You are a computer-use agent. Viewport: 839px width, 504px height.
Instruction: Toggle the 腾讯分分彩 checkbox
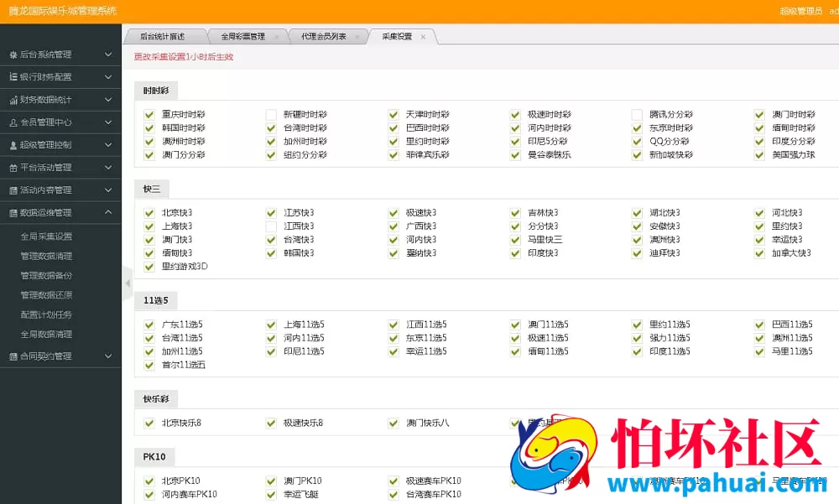[x=637, y=115]
